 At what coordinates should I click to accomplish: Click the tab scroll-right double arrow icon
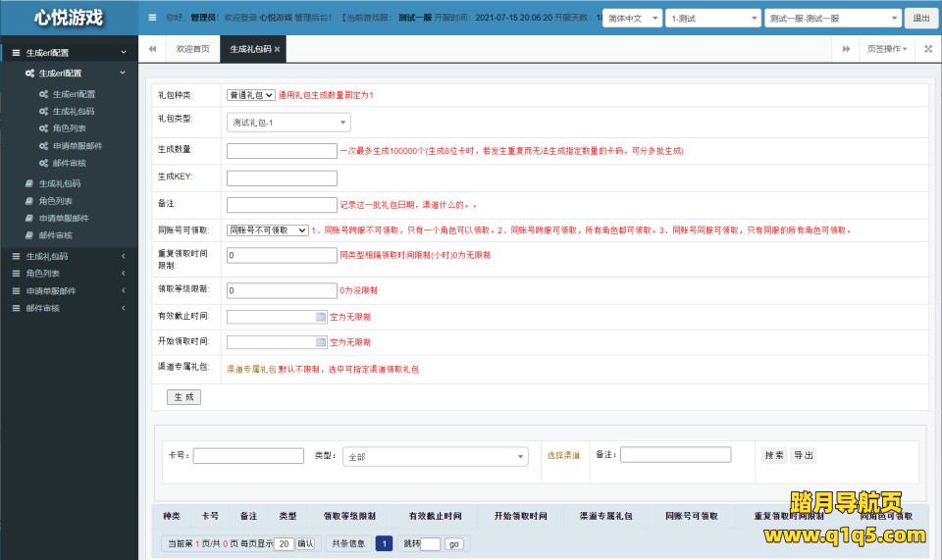[x=846, y=49]
